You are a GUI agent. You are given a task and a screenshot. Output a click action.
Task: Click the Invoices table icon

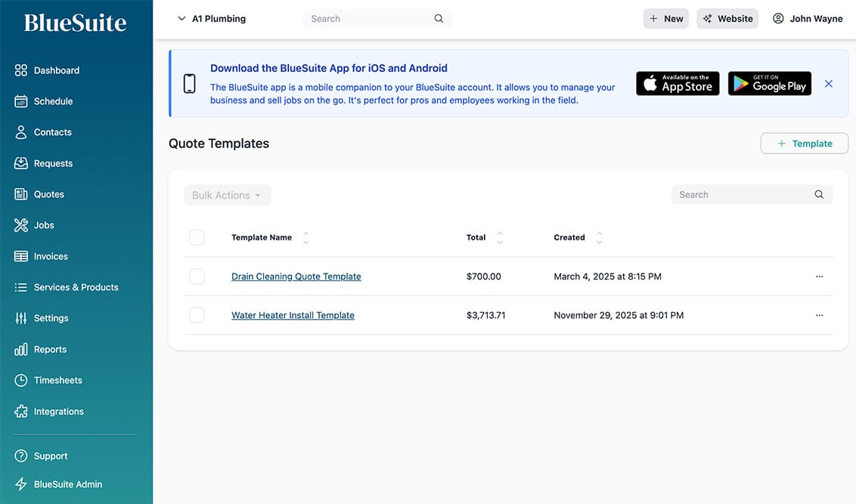pos(20,256)
